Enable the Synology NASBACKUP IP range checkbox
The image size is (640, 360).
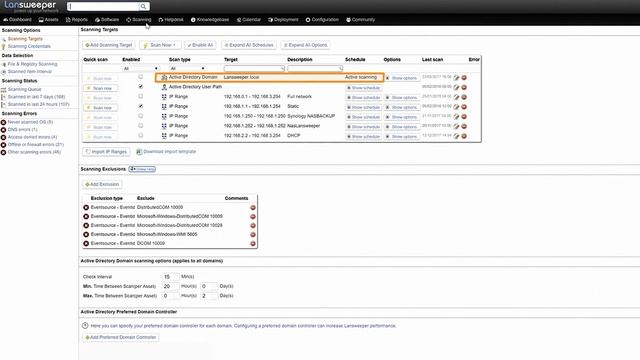click(141, 116)
